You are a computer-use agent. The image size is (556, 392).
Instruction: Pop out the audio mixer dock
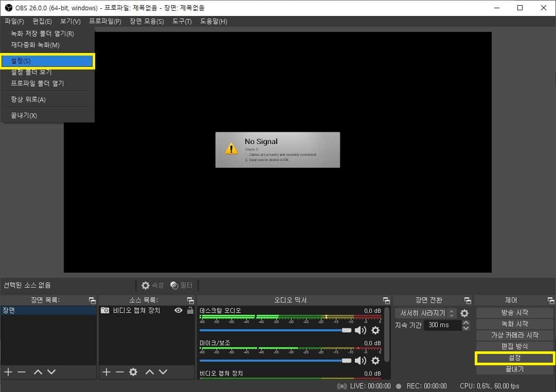(x=386, y=300)
